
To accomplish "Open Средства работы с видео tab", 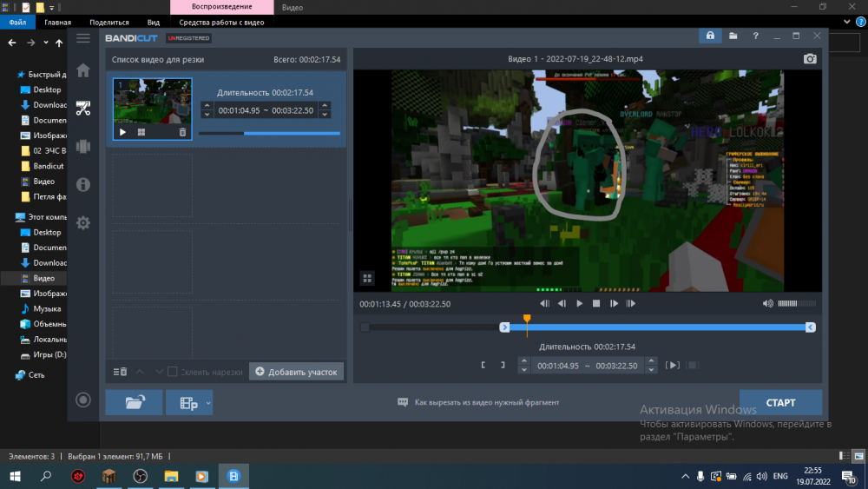I will point(221,23).
